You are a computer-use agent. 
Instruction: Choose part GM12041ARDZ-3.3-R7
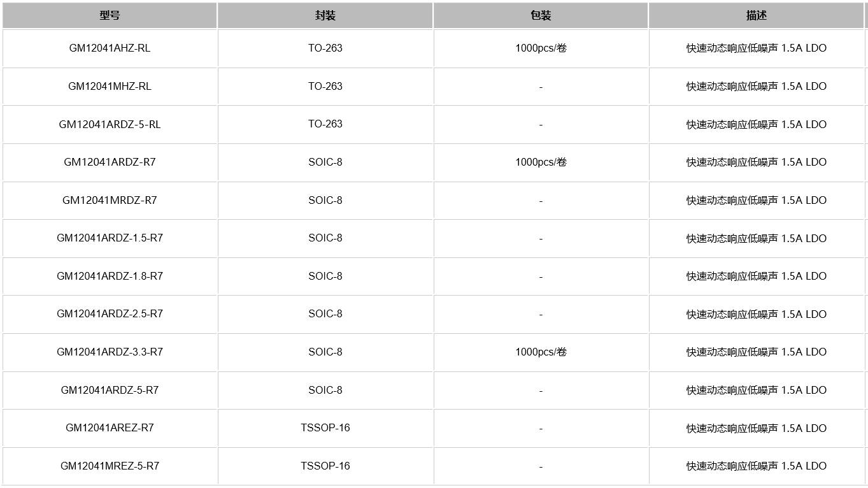click(x=110, y=352)
